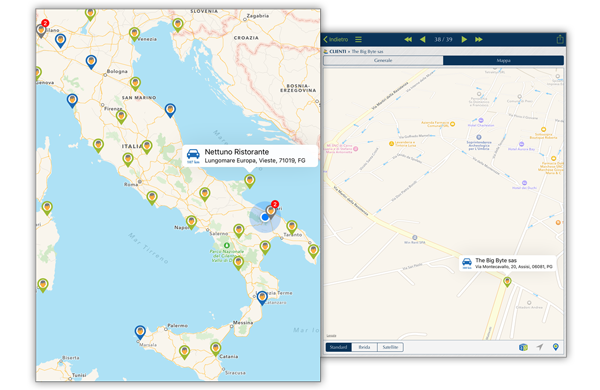
Task: Tap CLIENTI breadcrumb link
Action: (338, 51)
